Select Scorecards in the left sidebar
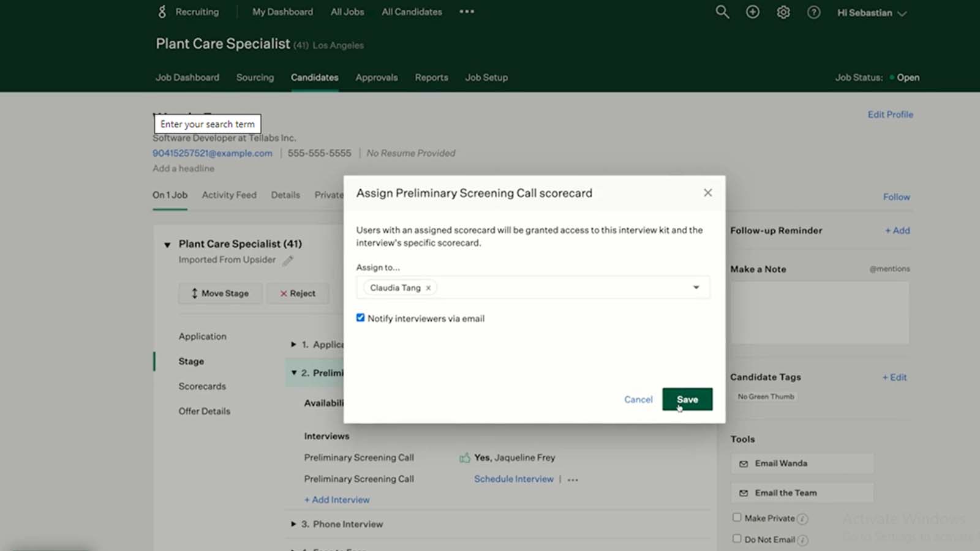Viewport: 980px width, 551px height. [202, 386]
